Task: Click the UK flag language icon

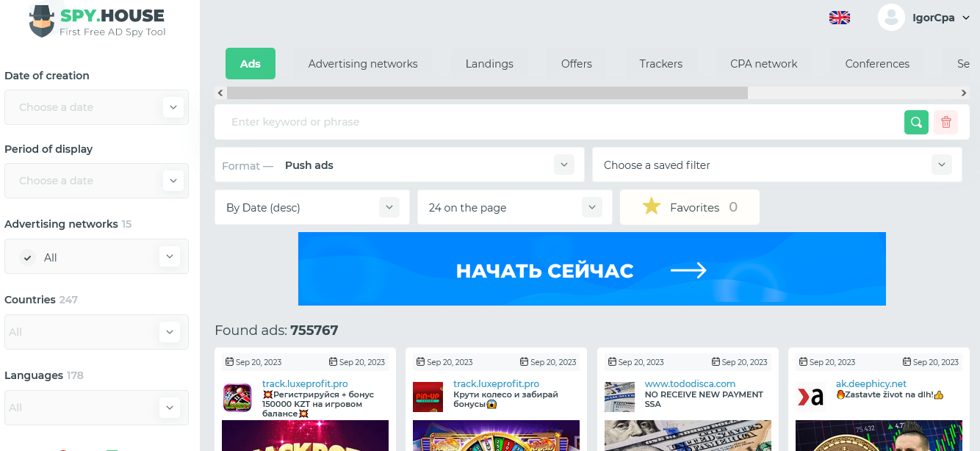Action: click(x=839, y=18)
